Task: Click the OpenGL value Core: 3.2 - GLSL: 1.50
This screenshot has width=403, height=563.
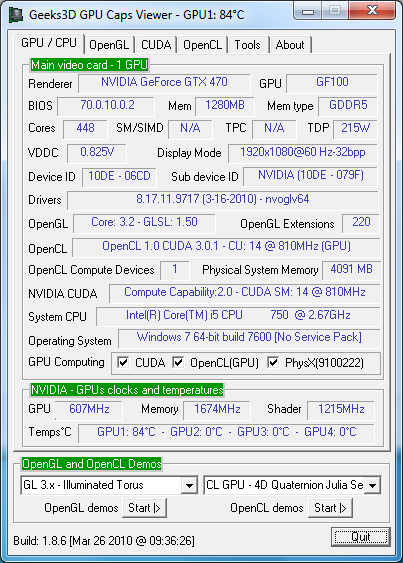Action: pos(144,223)
